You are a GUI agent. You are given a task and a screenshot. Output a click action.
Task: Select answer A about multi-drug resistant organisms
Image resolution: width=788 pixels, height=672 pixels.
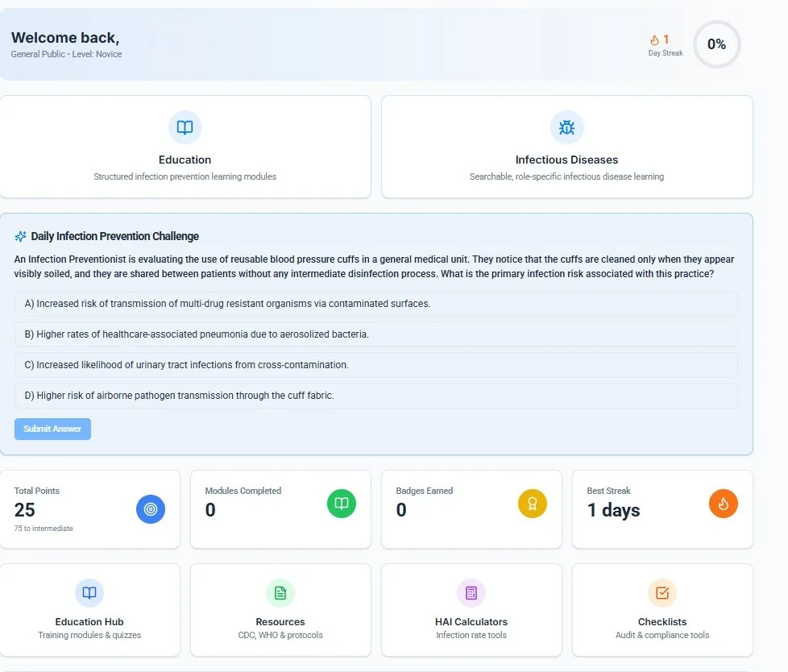tap(376, 304)
